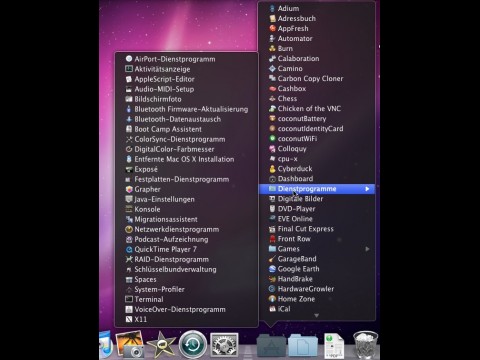Click the Aktivitätsanzeige monitor icon

tap(129, 69)
